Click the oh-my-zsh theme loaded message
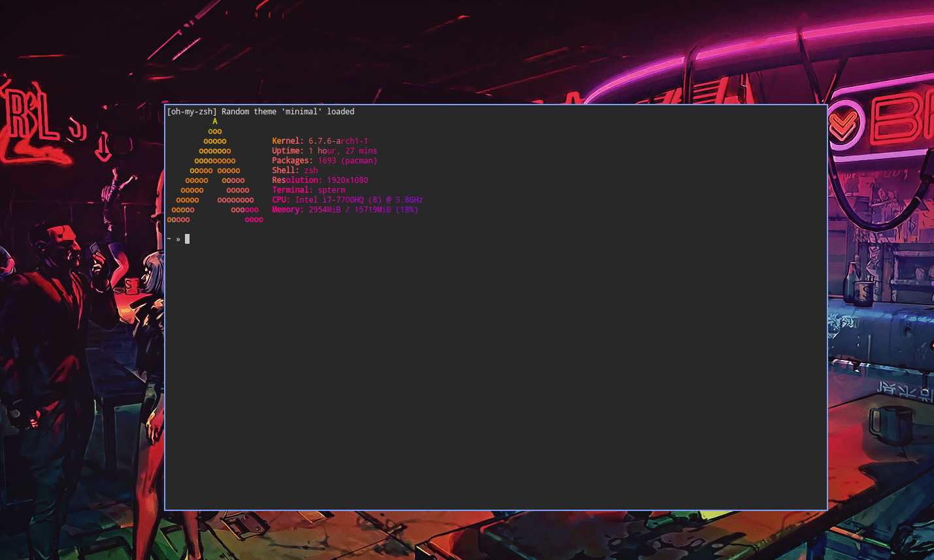 pyautogui.click(x=261, y=112)
